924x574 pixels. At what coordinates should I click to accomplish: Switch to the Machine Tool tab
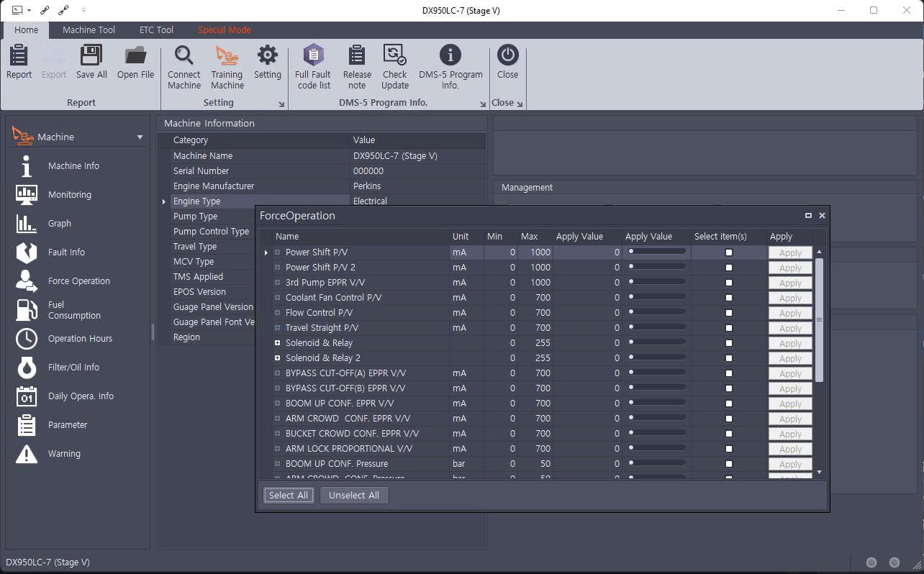tap(89, 29)
